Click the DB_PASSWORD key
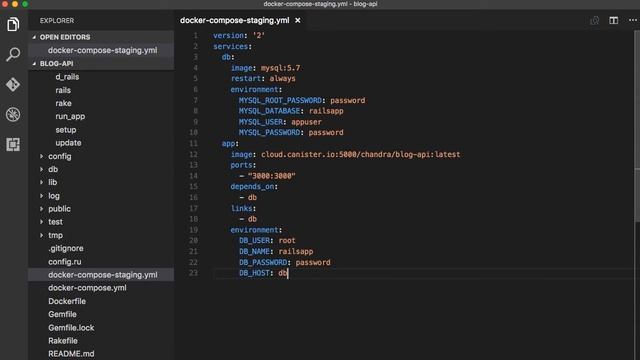The height and width of the screenshot is (360, 640). pyautogui.click(x=263, y=262)
